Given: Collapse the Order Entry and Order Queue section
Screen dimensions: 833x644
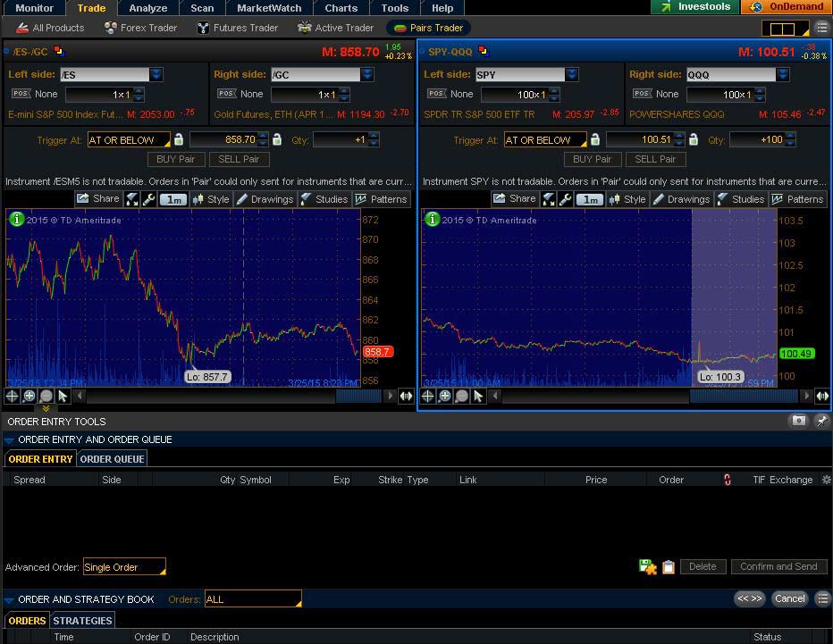Looking at the screenshot, I should click(9, 439).
